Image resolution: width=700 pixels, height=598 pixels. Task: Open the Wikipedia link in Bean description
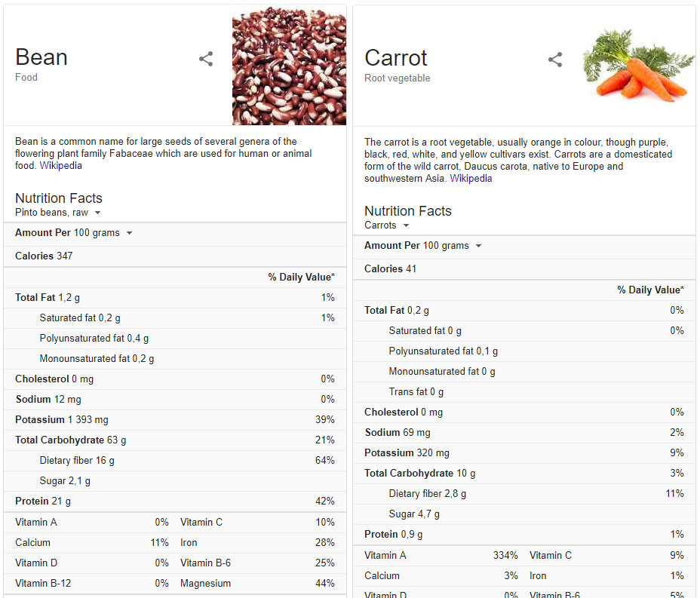click(x=60, y=166)
